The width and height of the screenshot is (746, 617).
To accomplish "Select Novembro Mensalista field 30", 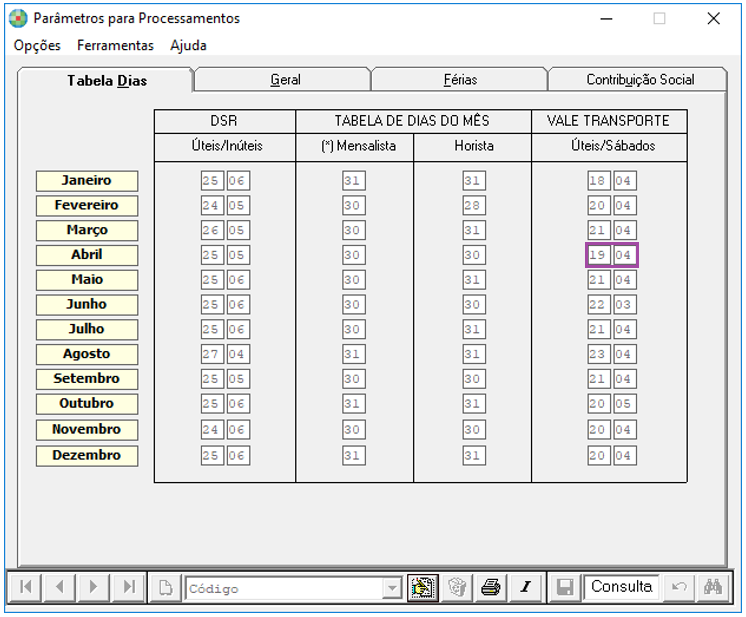I will (353, 430).
